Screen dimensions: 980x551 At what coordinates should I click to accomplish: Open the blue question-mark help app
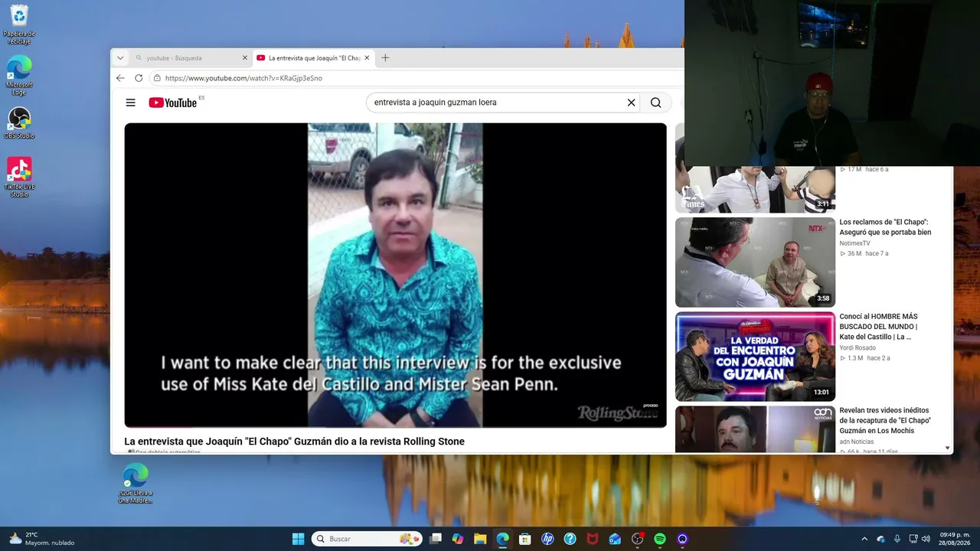pos(570,539)
